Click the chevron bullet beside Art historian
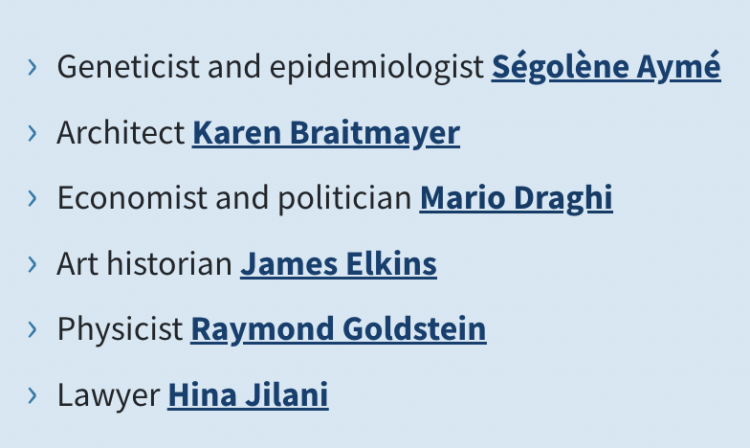Image resolution: width=750 pixels, height=448 pixels. 33,264
